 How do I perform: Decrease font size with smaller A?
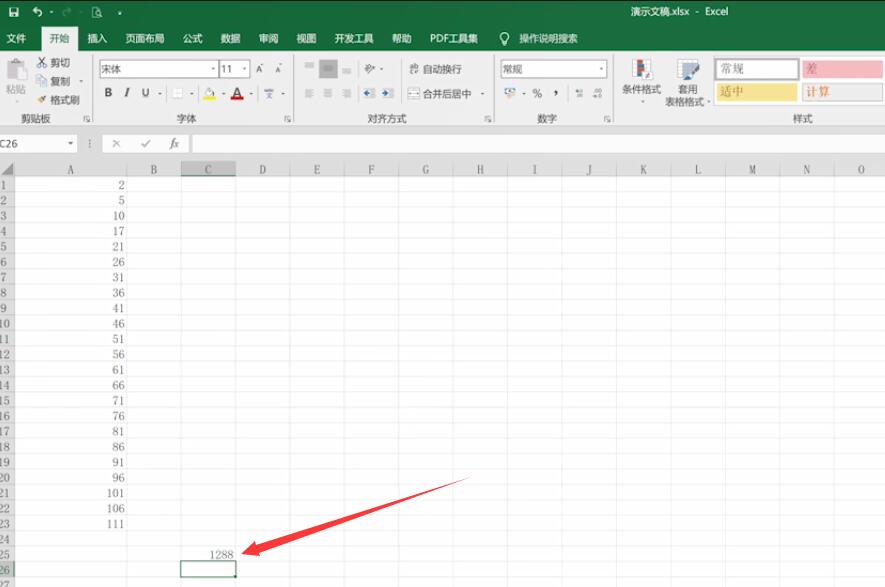coord(278,69)
